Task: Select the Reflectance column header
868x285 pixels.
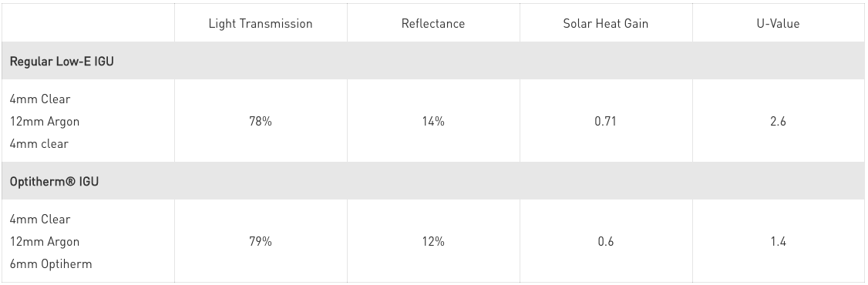Action: (x=433, y=23)
